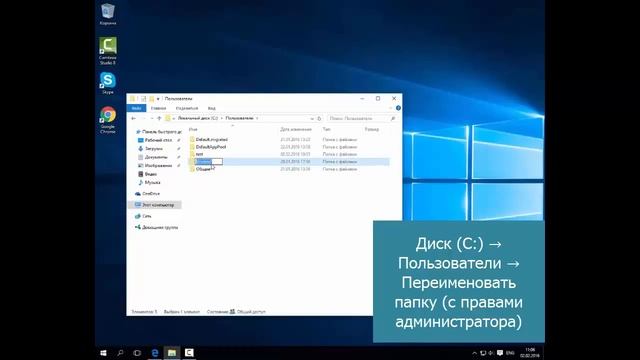Open the volume tray icon
This screenshot has width=640, height=360.
point(491,353)
